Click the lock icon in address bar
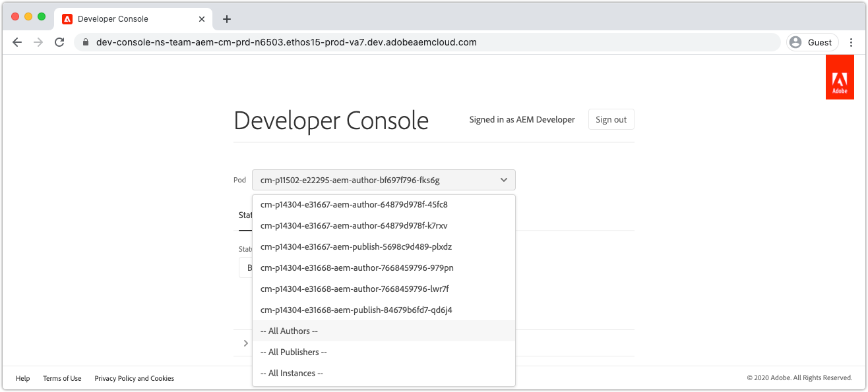The width and height of the screenshot is (868, 392). (86, 42)
